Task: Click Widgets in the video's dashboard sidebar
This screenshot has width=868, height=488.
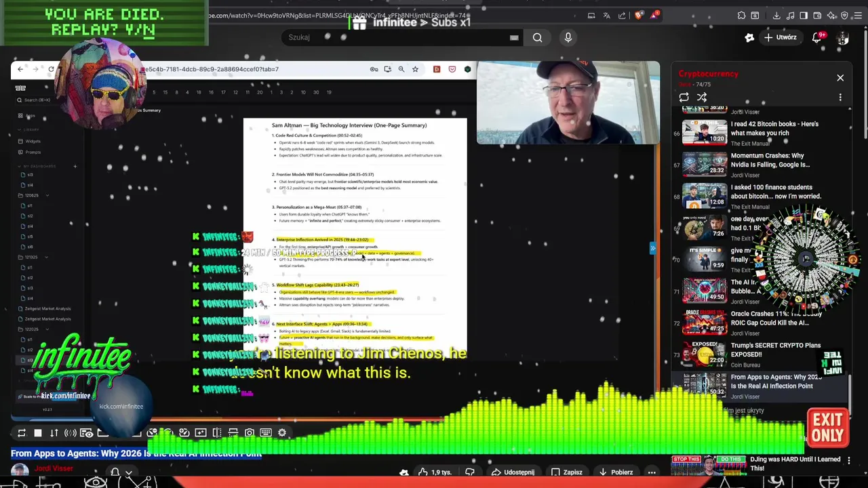Action: coord(33,141)
